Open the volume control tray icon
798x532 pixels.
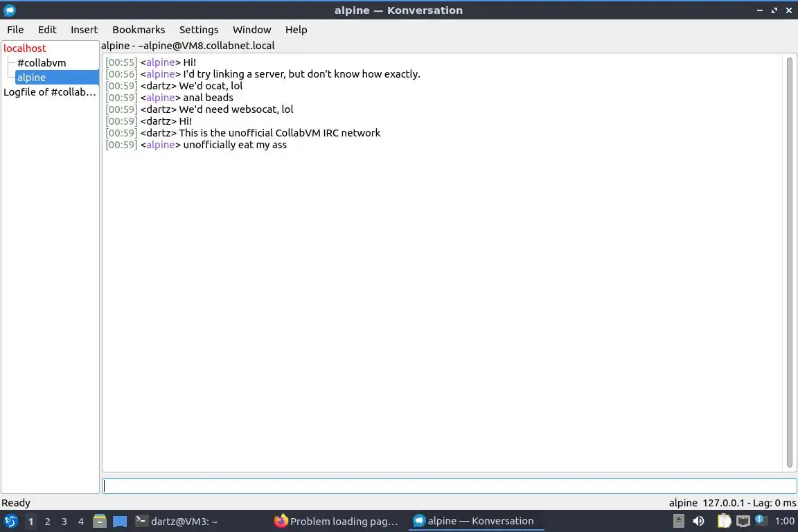pyautogui.click(x=699, y=521)
